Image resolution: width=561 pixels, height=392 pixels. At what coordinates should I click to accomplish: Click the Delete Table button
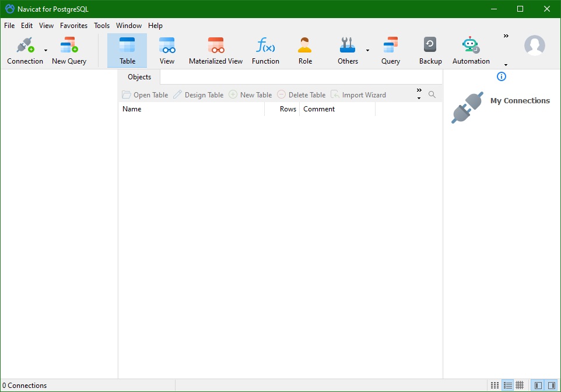[301, 95]
